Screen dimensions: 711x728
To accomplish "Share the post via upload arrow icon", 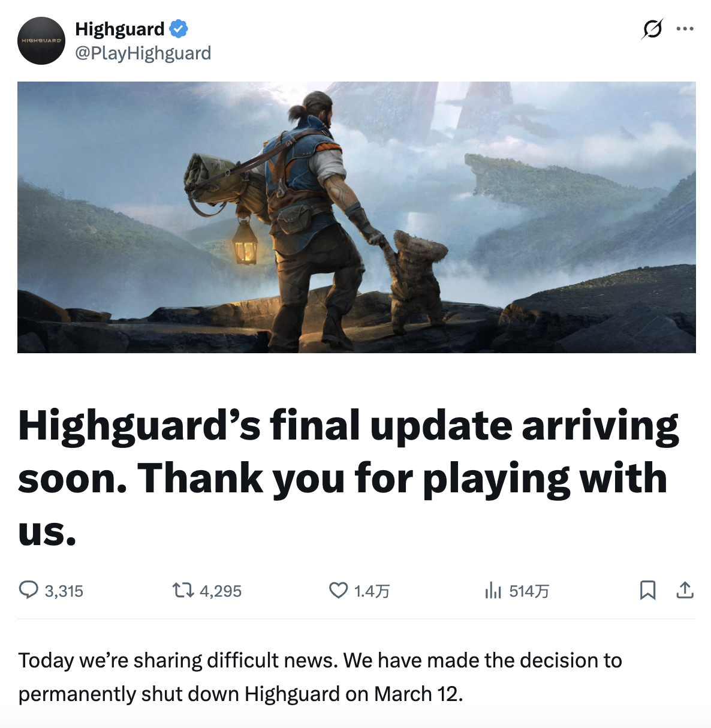I will [x=685, y=590].
